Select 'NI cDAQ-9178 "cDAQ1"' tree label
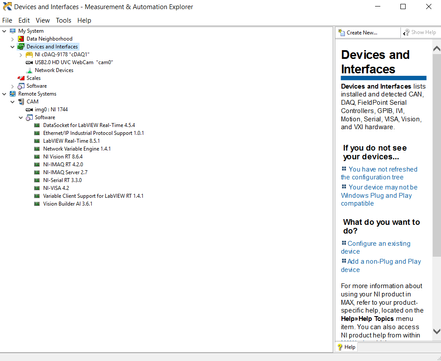This screenshot has width=441, height=361. tap(62, 55)
